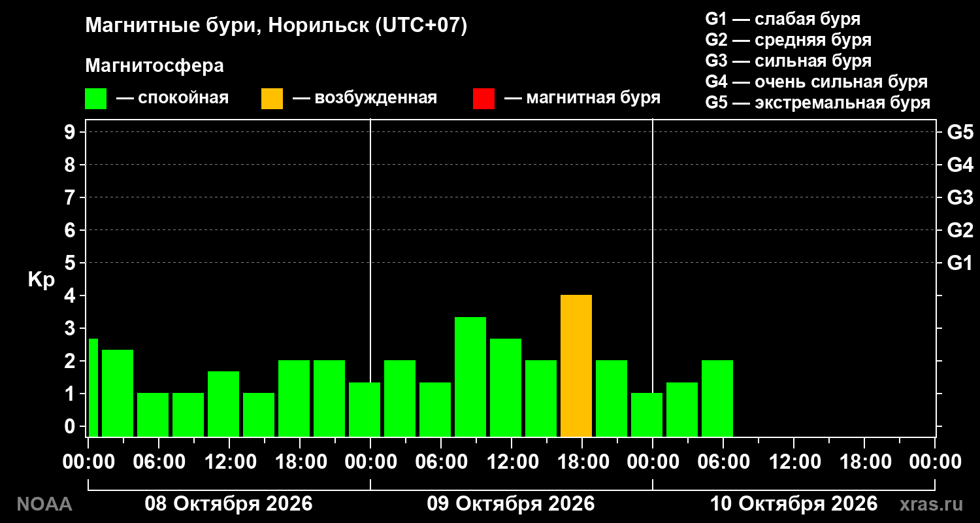Click the 'G4' label on the right axis
Viewport: 980px width, 523px height.
pyautogui.click(x=960, y=165)
